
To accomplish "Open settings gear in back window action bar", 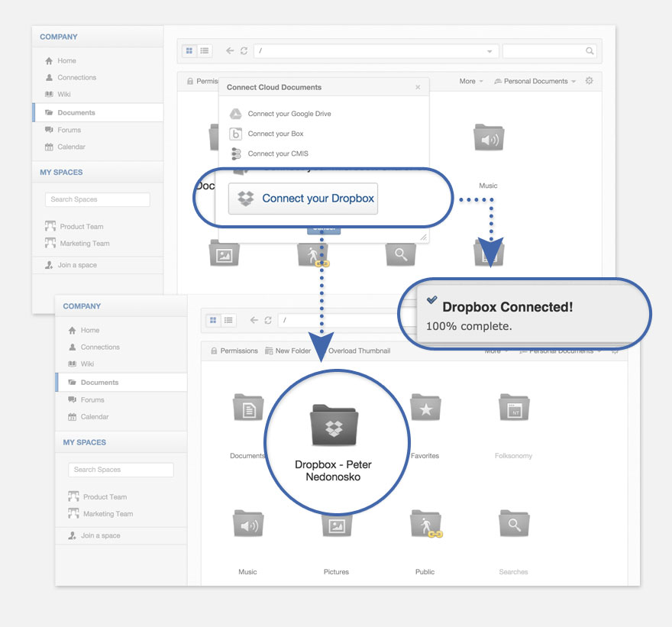I will 590,81.
